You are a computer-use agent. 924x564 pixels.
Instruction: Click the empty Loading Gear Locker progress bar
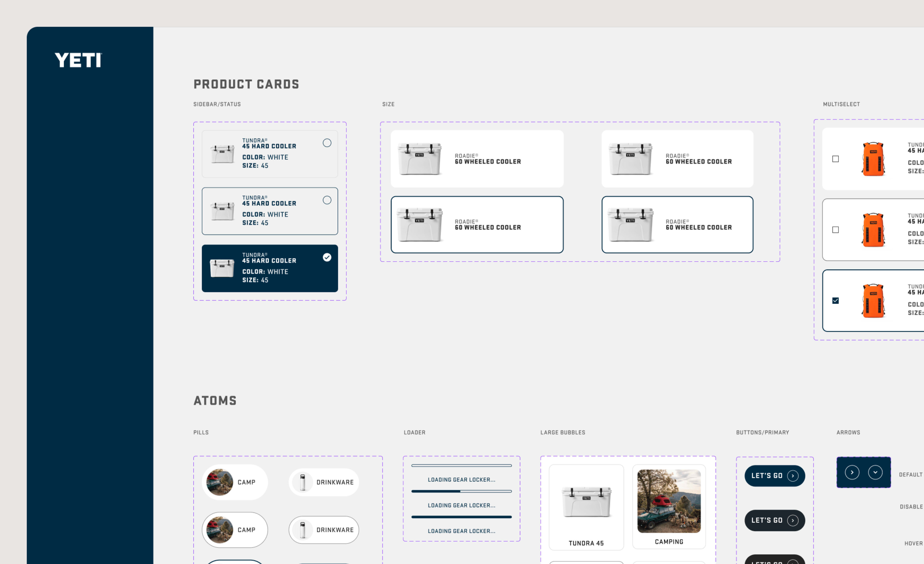click(461, 466)
